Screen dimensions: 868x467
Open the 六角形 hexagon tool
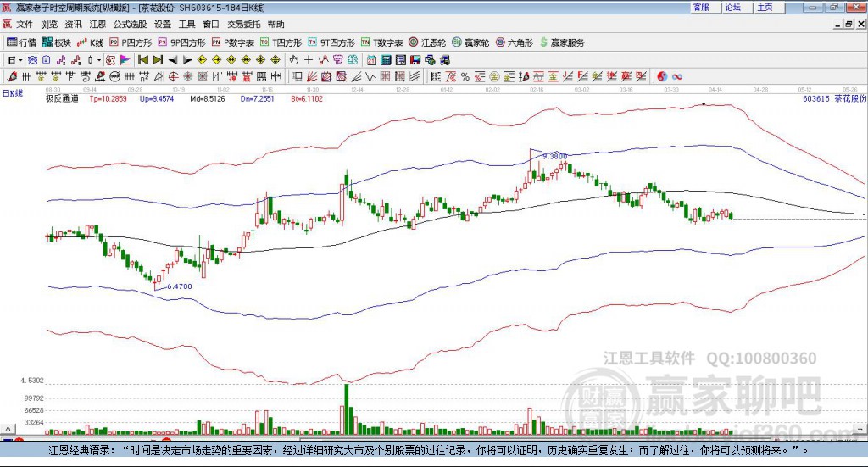click(x=515, y=42)
